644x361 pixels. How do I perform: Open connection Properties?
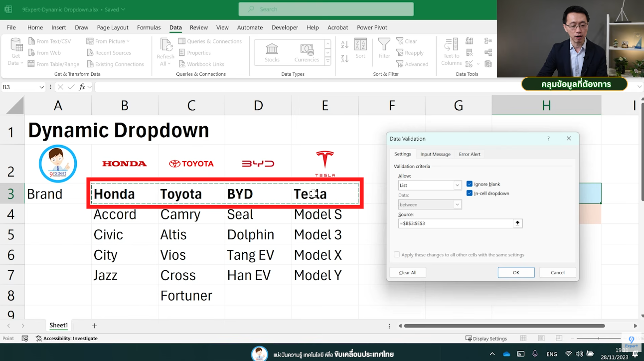click(194, 53)
